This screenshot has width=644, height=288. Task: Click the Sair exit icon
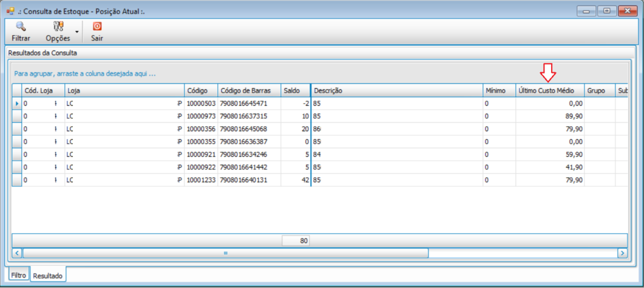pos(97,27)
